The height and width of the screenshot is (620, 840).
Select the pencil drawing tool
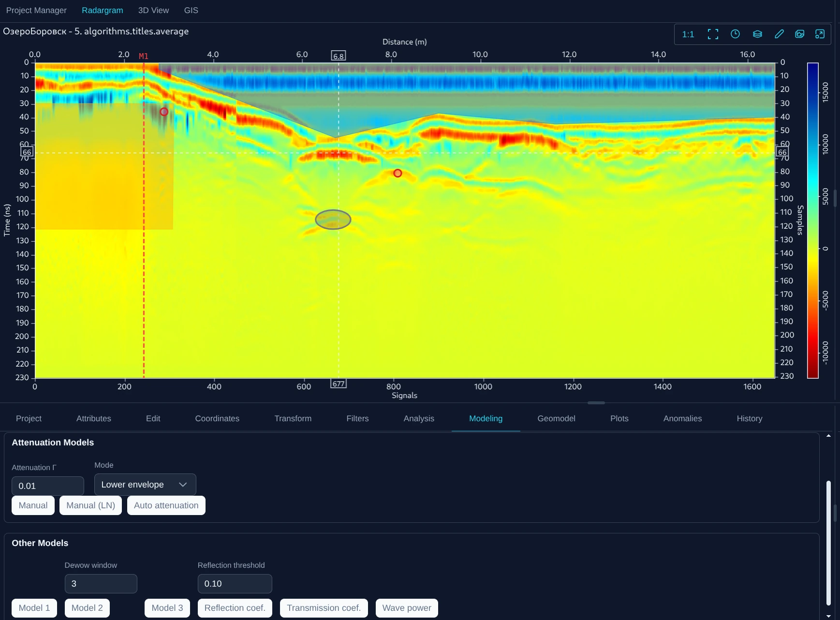coord(779,34)
